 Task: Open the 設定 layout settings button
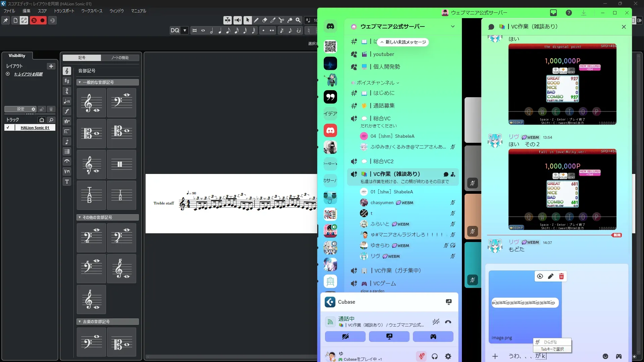coord(20,109)
